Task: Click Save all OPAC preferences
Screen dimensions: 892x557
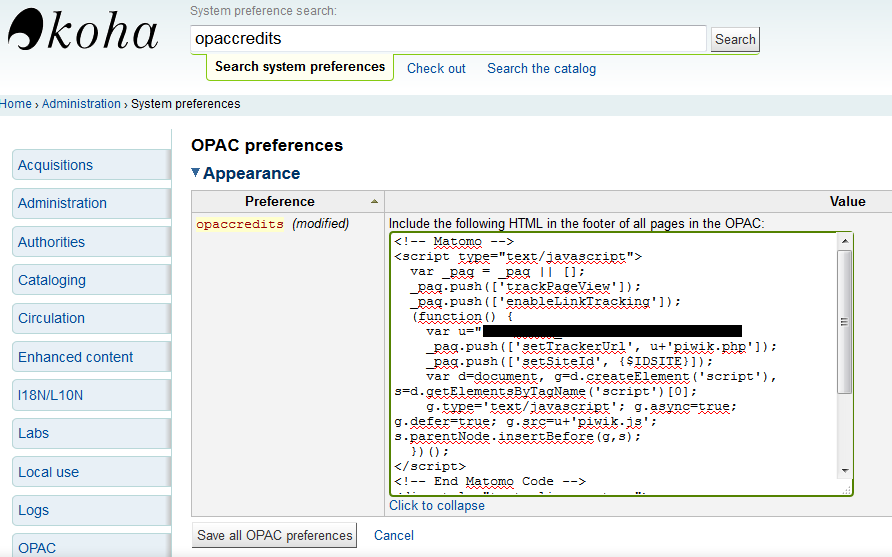Action: (274, 535)
